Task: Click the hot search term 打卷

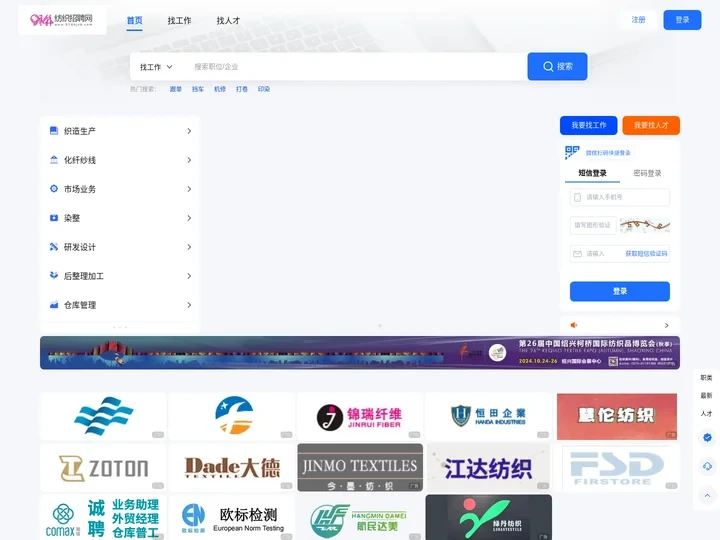Action: (242, 89)
